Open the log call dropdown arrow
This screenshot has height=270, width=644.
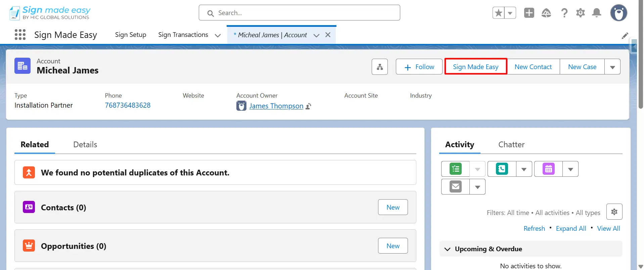524,169
